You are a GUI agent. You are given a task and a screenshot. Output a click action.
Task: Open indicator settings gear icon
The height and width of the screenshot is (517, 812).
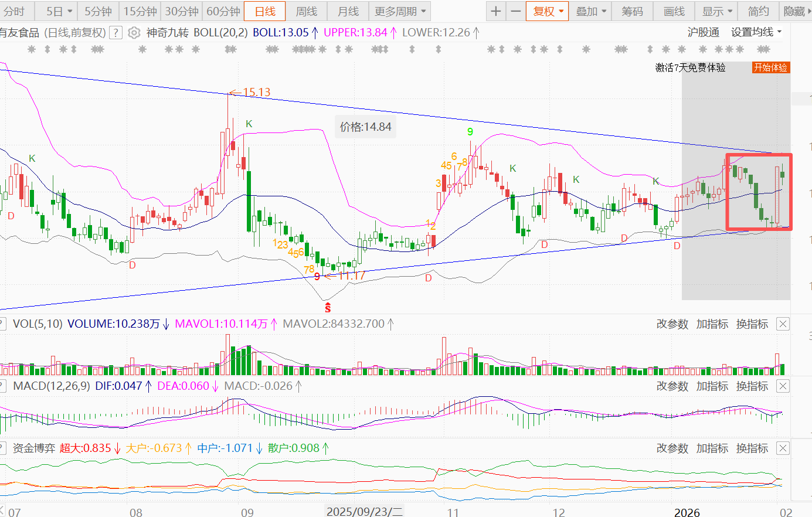(x=134, y=33)
